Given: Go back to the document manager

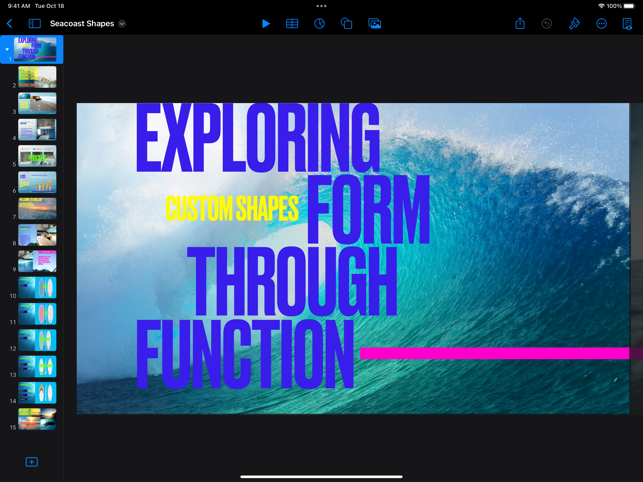Looking at the screenshot, I should point(10,23).
